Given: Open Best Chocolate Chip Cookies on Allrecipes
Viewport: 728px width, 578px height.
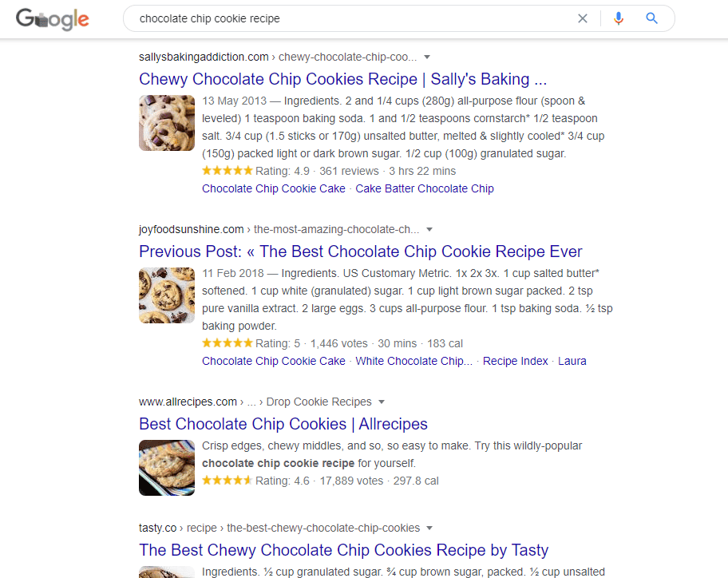Looking at the screenshot, I should click(283, 424).
